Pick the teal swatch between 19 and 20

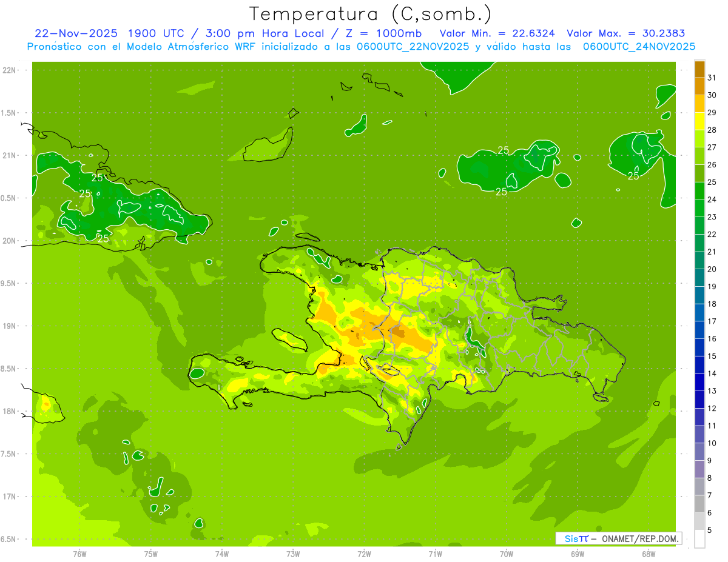click(699, 278)
